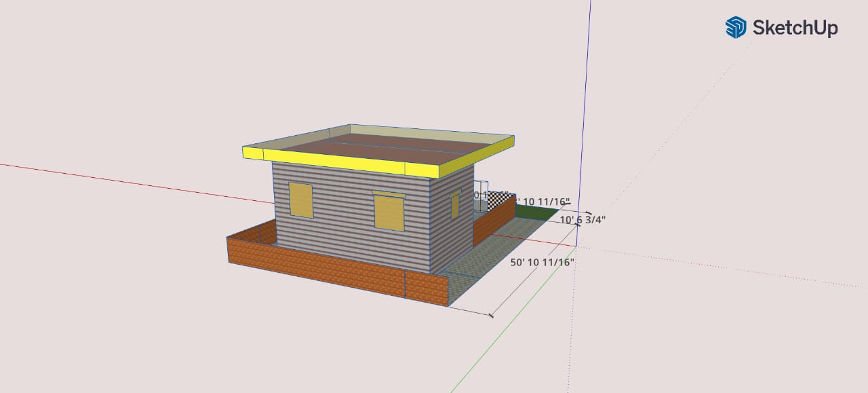Click the checkered floor tile area
Screen dimensions: 868x393
pyautogui.click(x=499, y=198)
